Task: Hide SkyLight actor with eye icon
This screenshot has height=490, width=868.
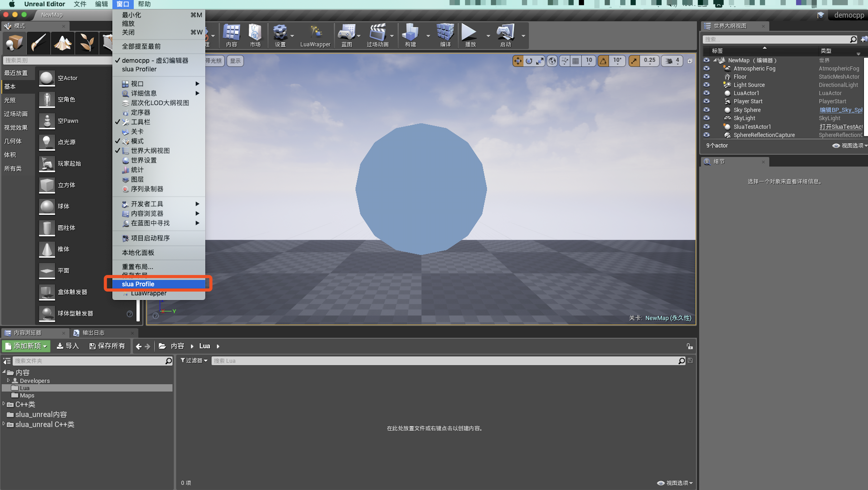Action: click(706, 118)
